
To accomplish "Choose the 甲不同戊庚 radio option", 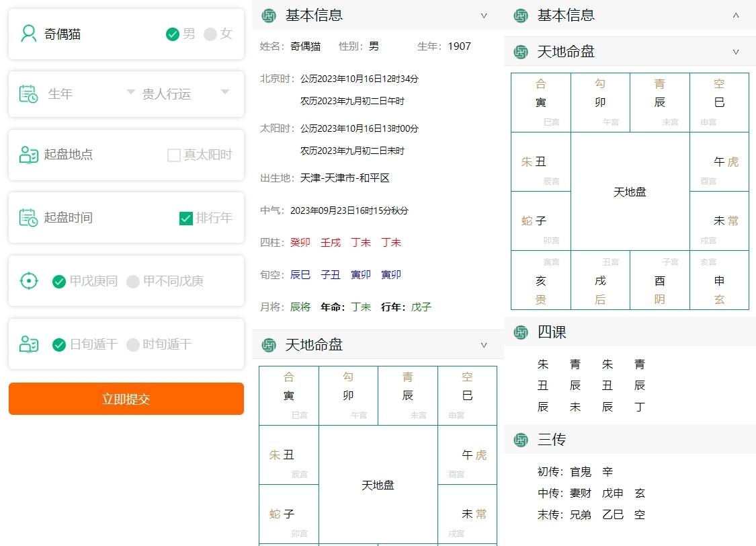I will (133, 281).
